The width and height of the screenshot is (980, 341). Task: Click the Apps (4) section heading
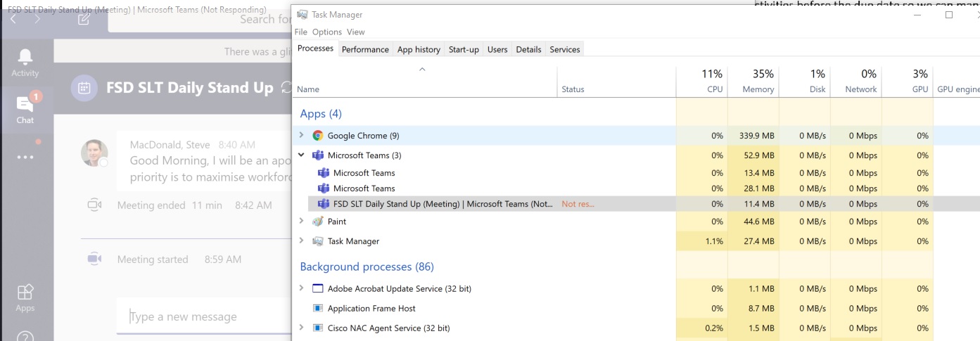point(321,114)
